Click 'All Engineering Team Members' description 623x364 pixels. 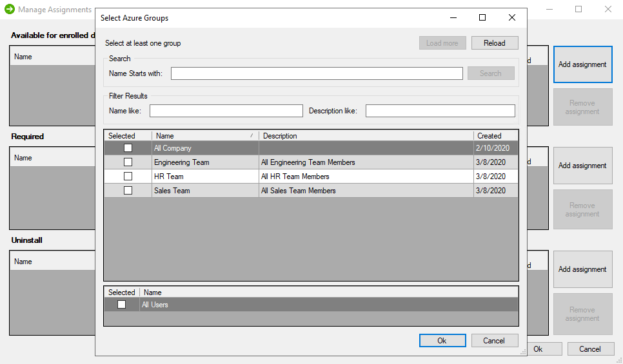pyautogui.click(x=366, y=162)
